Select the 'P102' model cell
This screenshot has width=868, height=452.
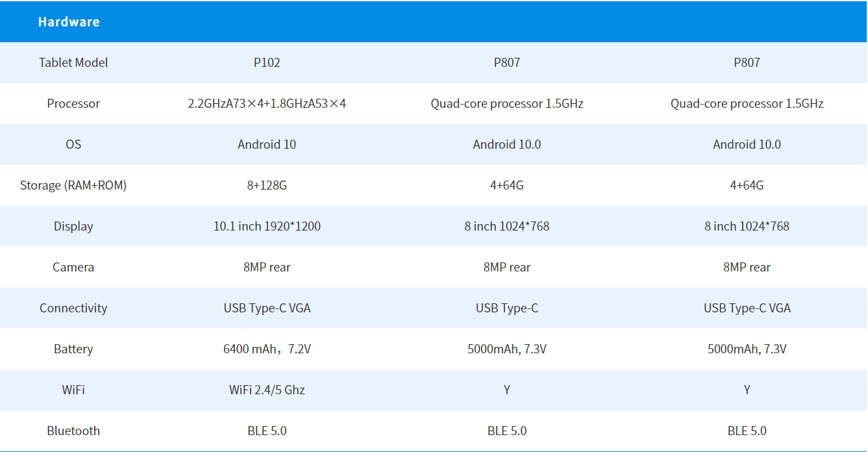(x=267, y=62)
